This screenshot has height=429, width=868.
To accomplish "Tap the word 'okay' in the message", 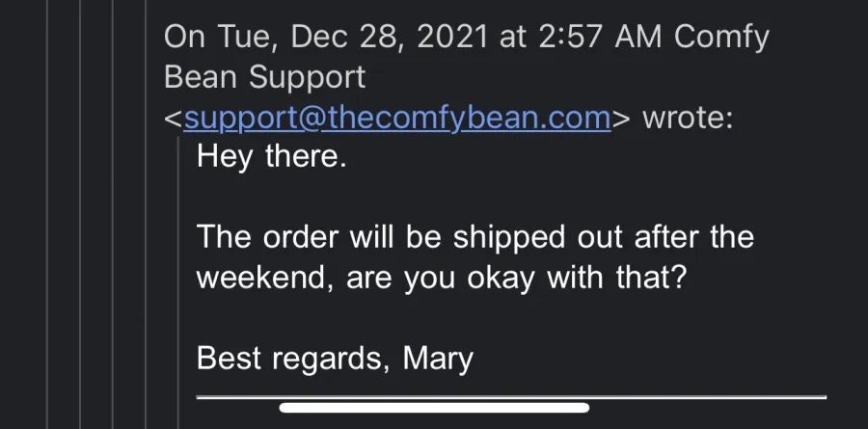I will [501, 278].
